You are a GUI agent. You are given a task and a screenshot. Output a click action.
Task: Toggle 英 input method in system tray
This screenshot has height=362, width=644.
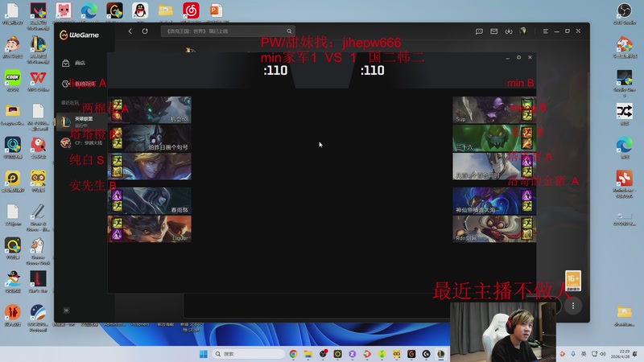pos(583,354)
